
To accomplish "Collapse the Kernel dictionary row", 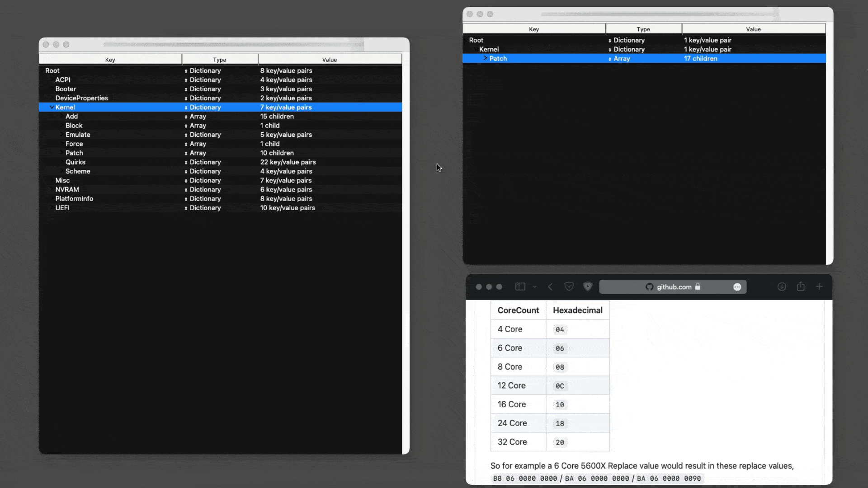I will pos(52,107).
